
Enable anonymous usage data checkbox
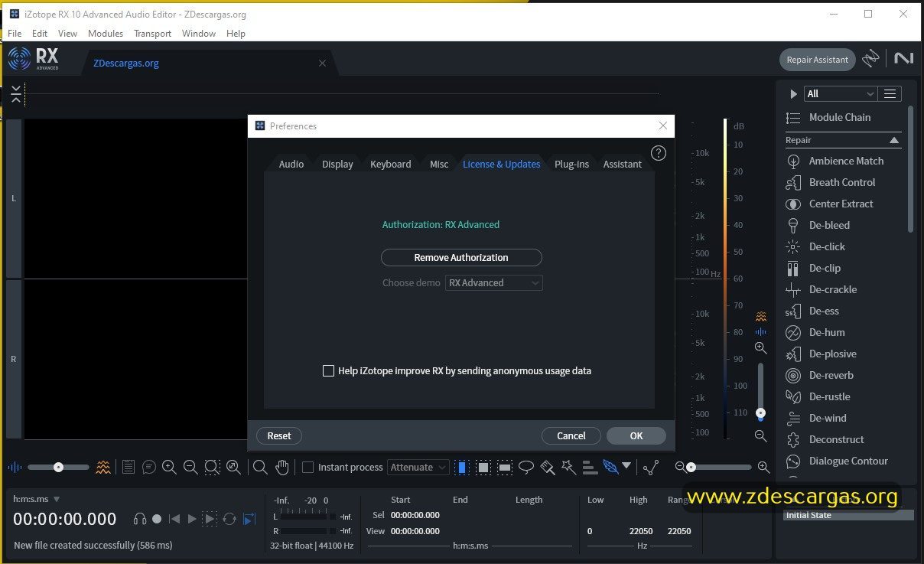pos(328,370)
